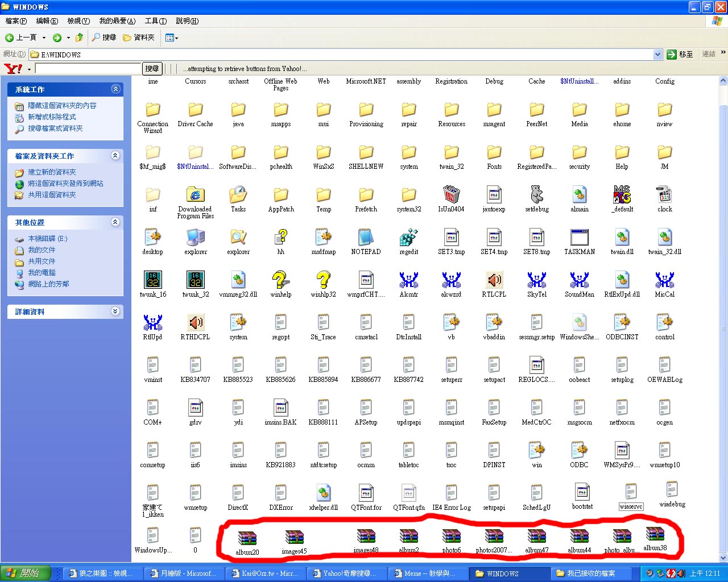The image size is (728, 582).
Task: Open the Views dropdown in toolbar
Action: point(171,38)
